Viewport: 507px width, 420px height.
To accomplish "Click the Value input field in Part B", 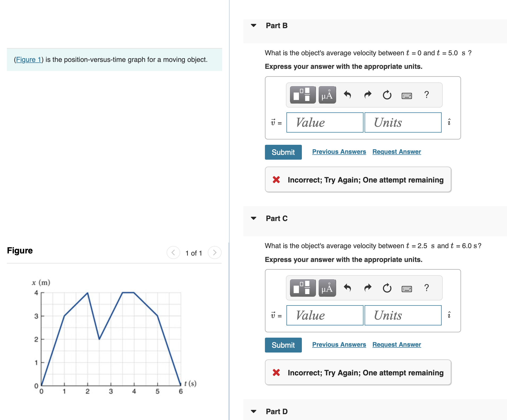I will point(324,122).
